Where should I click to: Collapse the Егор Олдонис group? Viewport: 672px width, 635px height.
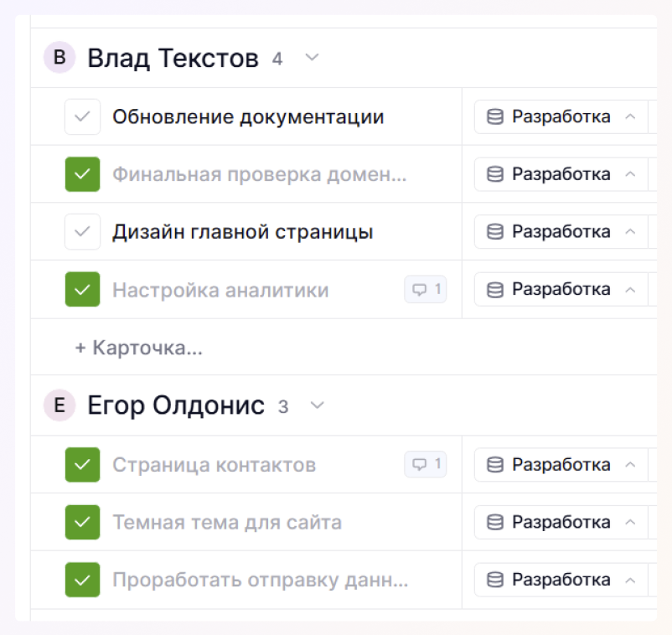[317, 405]
